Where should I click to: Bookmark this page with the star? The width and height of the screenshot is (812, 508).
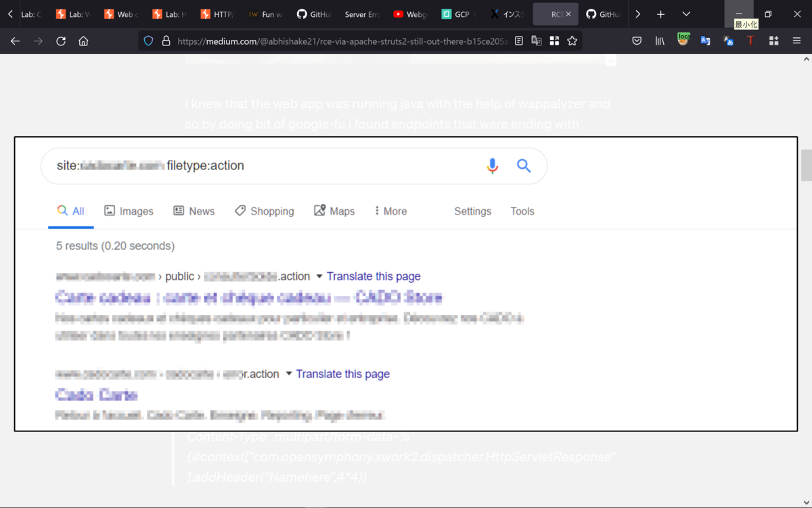(x=572, y=41)
